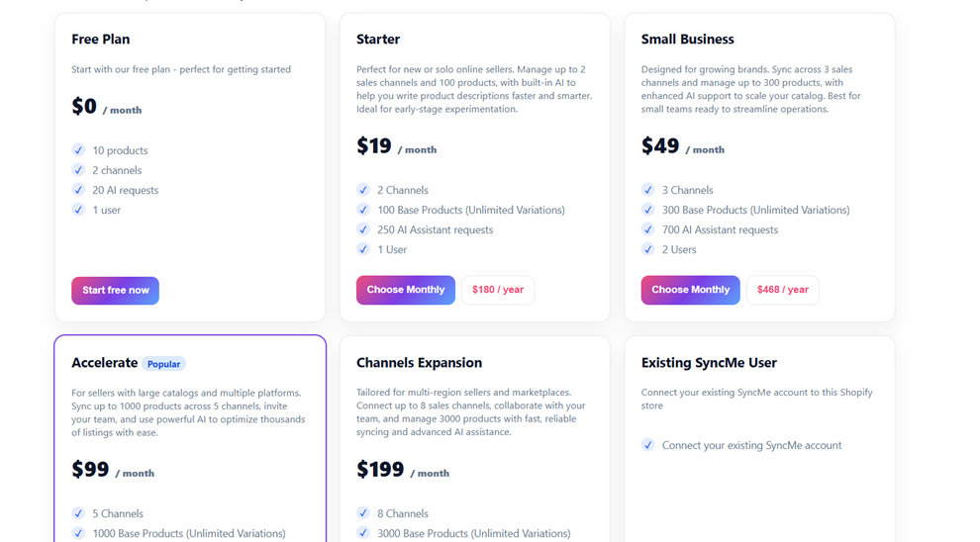Click checkmark beside Connect your existing SyncMe account

pos(648,445)
